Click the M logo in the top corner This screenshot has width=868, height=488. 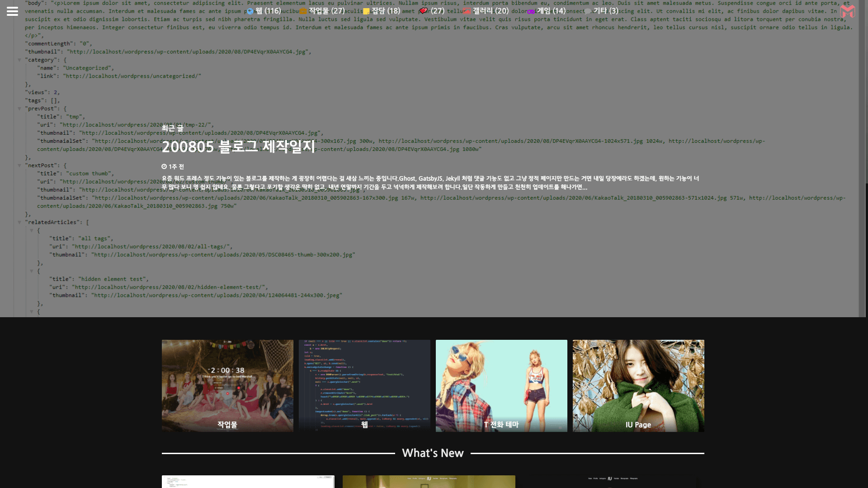(x=847, y=12)
